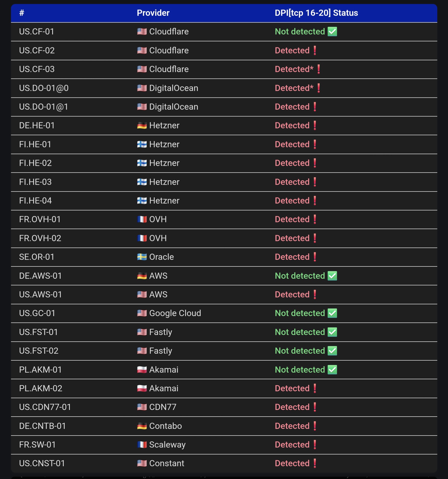
Task: Click the Detected* status for US.CF-03
Action: coord(294,69)
